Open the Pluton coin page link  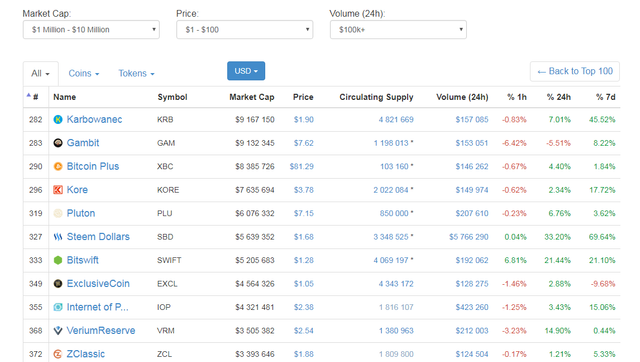click(81, 213)
